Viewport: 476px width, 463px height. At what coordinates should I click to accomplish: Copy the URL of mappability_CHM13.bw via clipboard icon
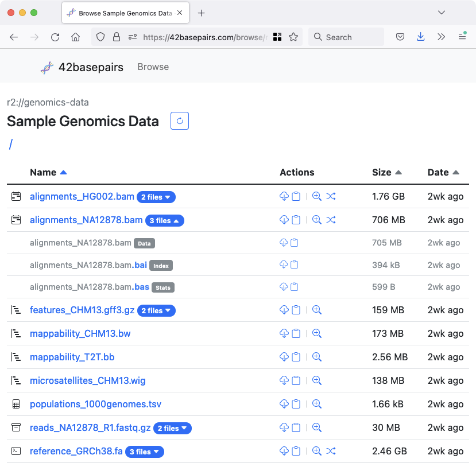pyautogui.click(x=296, y=333)
